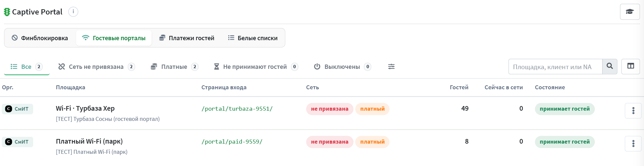Click the search magnifier button
This screenshot has height=166, width=644.
(x=610, y=67)
